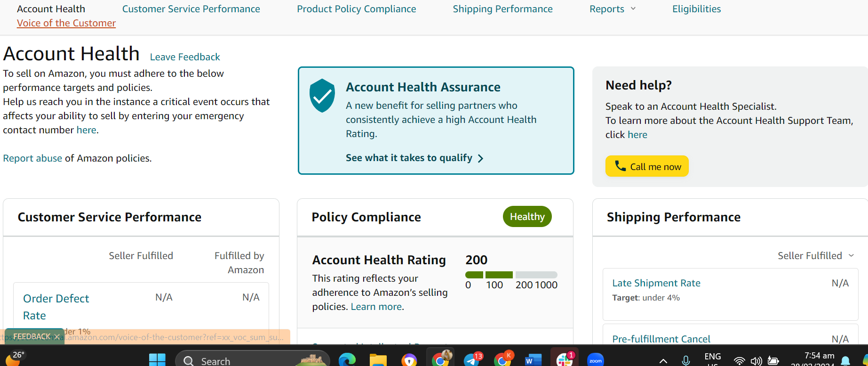Click the Customer Service Performance card heading
The width and height of the screenshot is (868, 366).
pyautogui.click(x=110, y=217)
